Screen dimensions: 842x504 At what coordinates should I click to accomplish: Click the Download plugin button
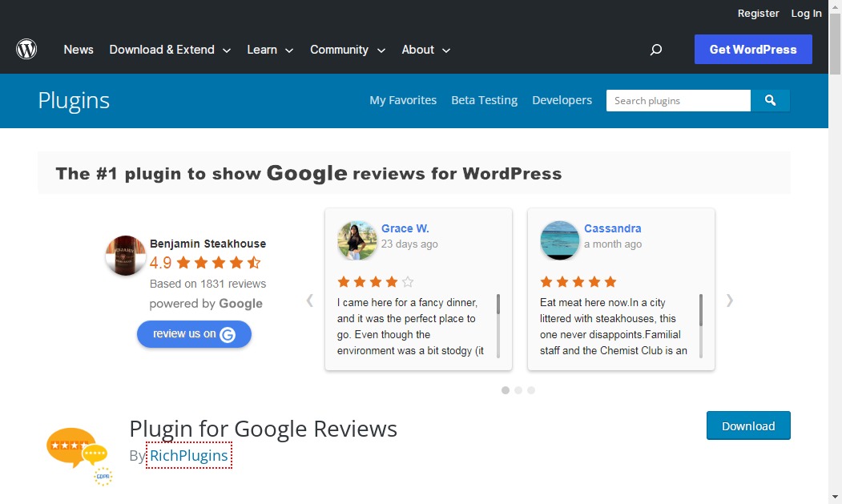pos(748,425)
